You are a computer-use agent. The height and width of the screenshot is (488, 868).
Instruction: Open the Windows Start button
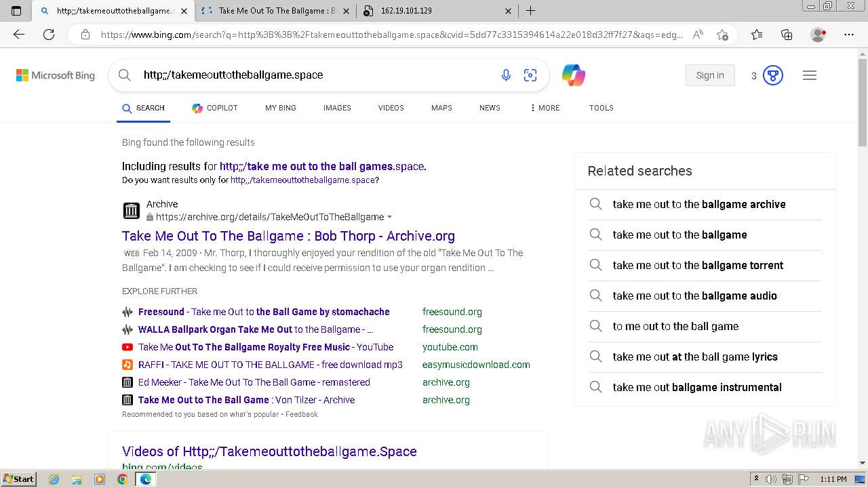[18, 479]
